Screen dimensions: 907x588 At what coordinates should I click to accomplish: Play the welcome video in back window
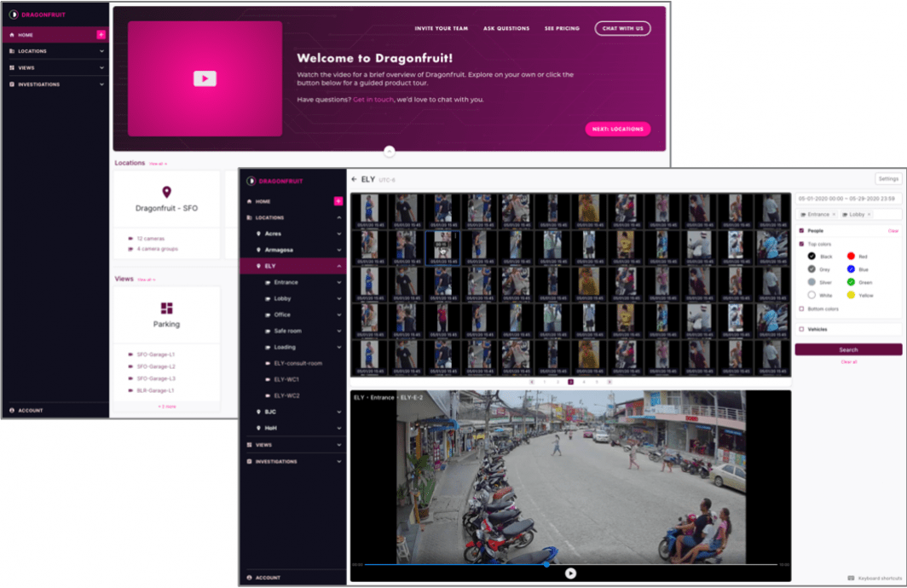pos(205,78)
